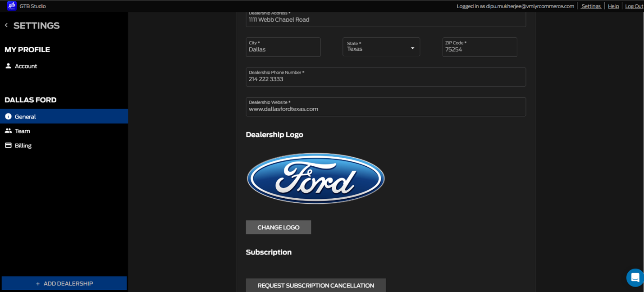Click the DALLAS FORD heading
The width and height of the screenshot is (644, 292).
(31, 100)
